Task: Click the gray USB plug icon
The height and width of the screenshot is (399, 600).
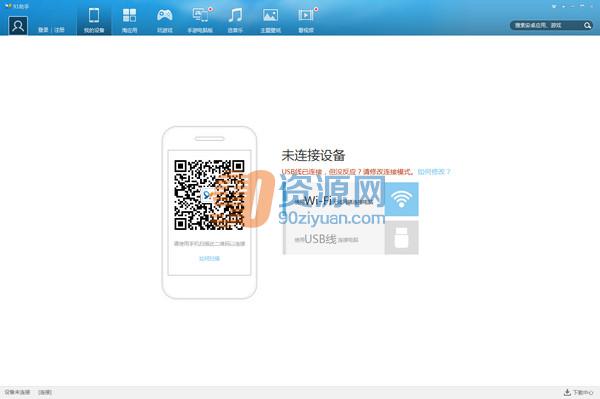Action: (x=401, y=238)
